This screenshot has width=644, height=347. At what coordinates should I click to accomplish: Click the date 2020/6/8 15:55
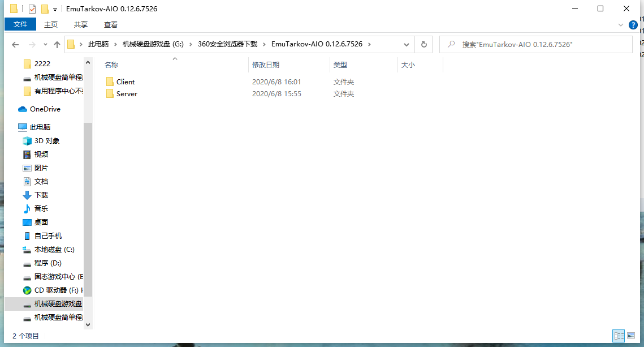[276, 94]
